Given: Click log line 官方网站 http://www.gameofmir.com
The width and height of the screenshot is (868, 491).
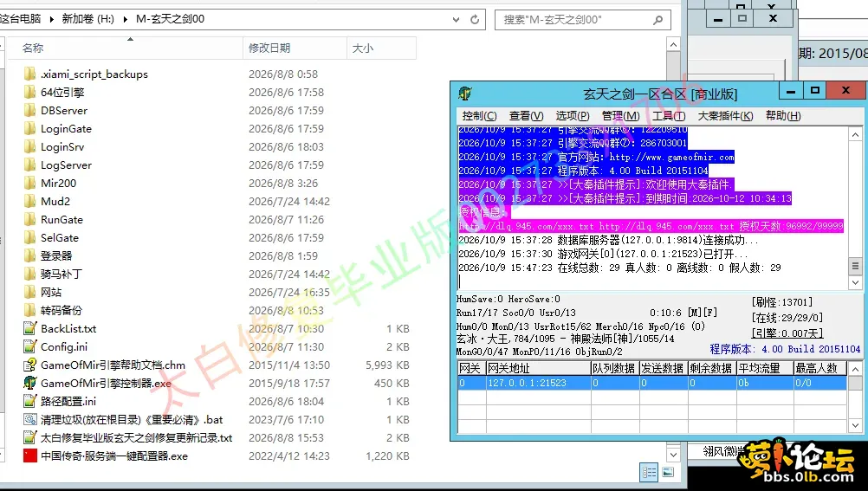Looking at the screenshot, I should [x=597, y=158].
